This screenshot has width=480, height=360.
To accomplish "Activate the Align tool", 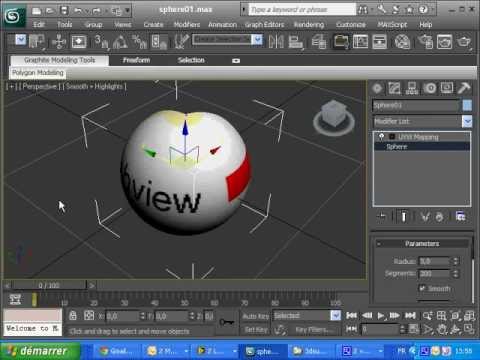I will click(x=295, y=42).
